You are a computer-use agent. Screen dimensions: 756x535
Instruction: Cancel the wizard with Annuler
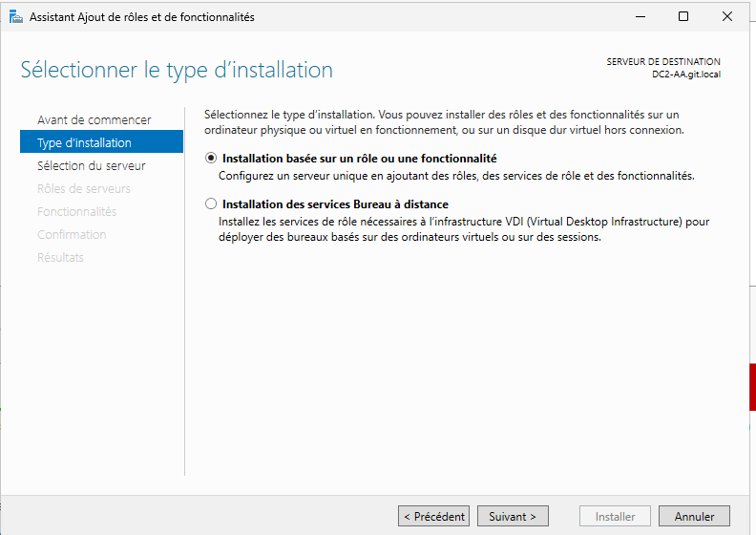[694, 516]
